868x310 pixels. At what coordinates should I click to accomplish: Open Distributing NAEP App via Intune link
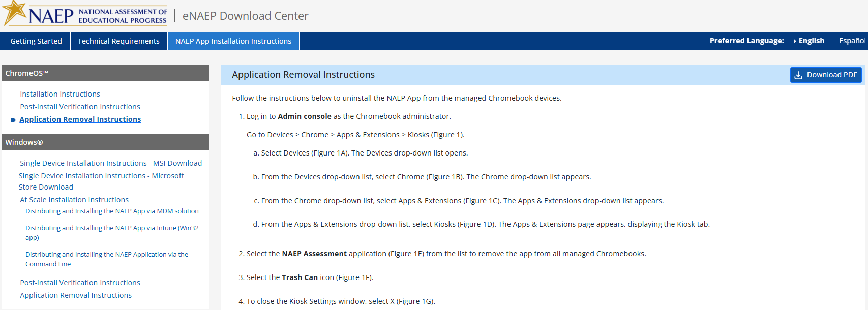click(x=112, y=228)
